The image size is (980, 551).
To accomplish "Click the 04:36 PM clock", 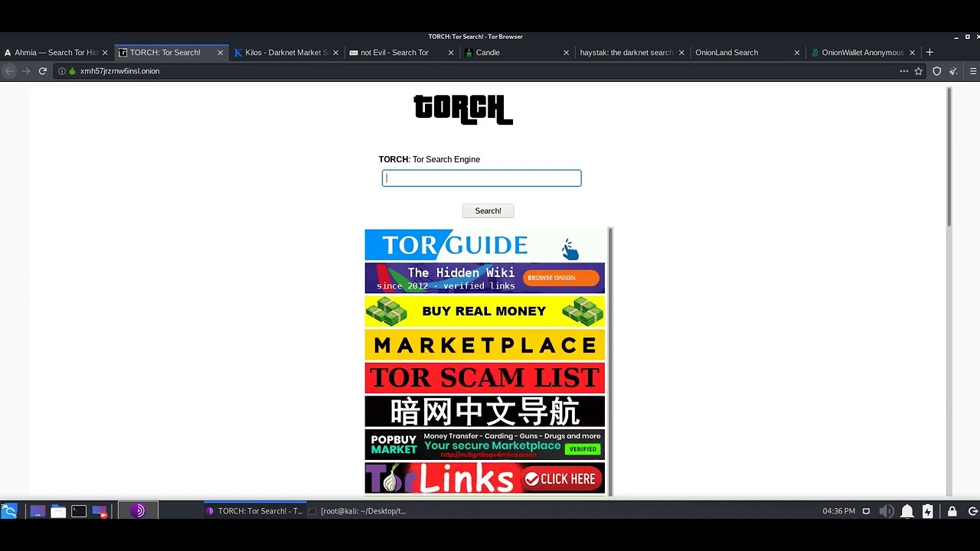I will [x=839, y=511].
